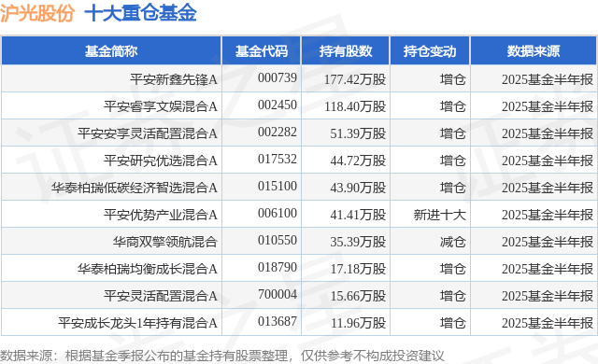Select fund 平安睿享文娱混合A
The image size is (598, 364).
pyautogui.click(x=161, y=106)
